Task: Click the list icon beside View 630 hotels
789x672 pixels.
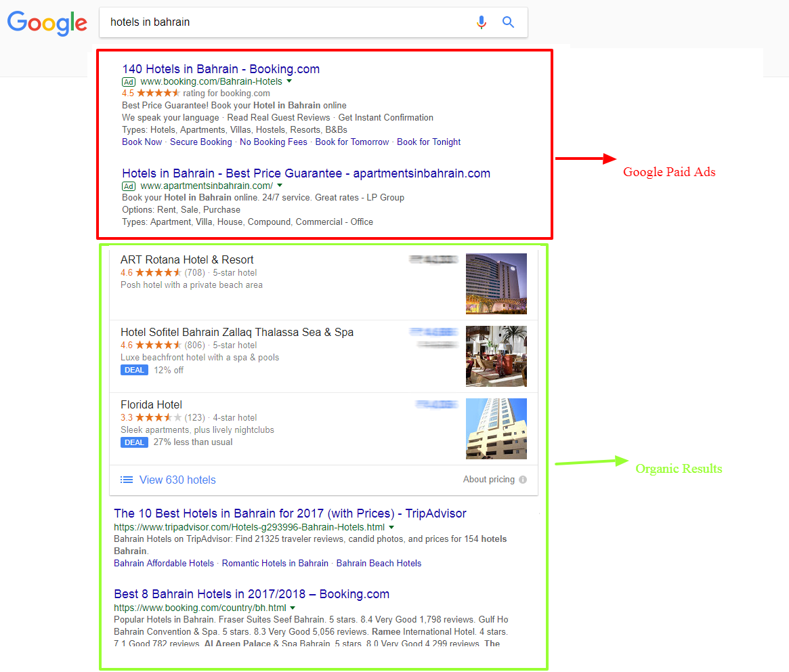Action: click(126, 480)
